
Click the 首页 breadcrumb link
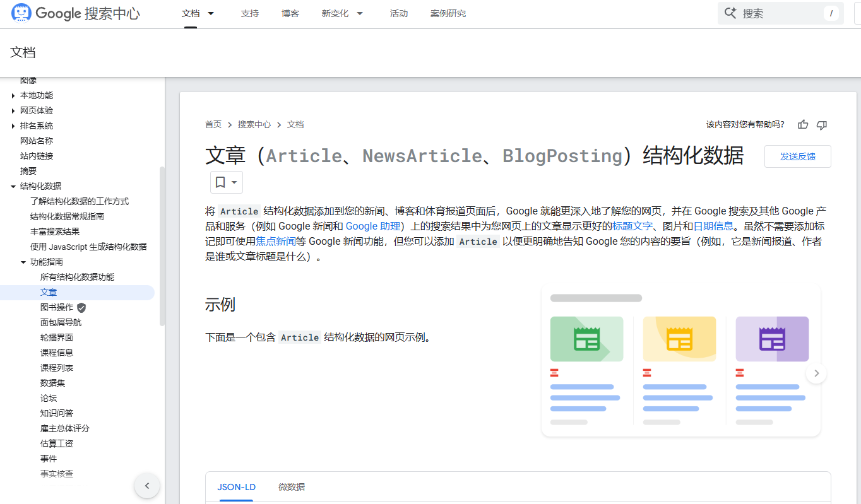pyautogui.click(x=213, y=125)
